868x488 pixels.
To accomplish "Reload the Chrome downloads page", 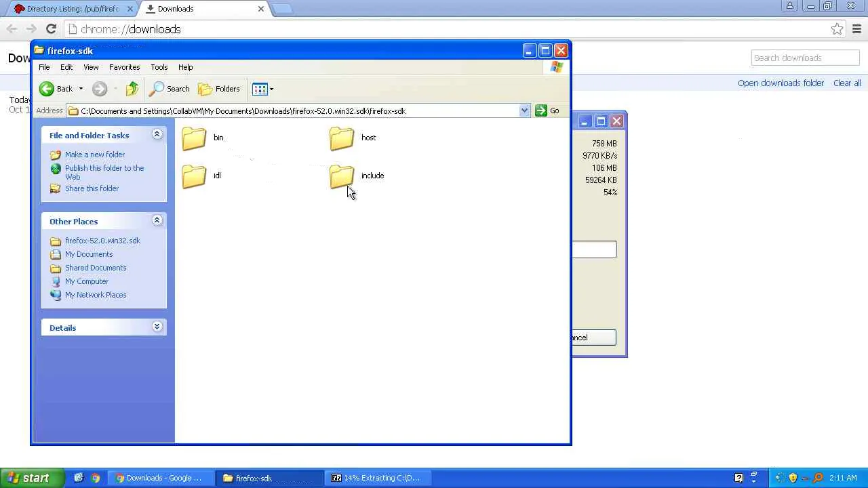I will 51,29.
